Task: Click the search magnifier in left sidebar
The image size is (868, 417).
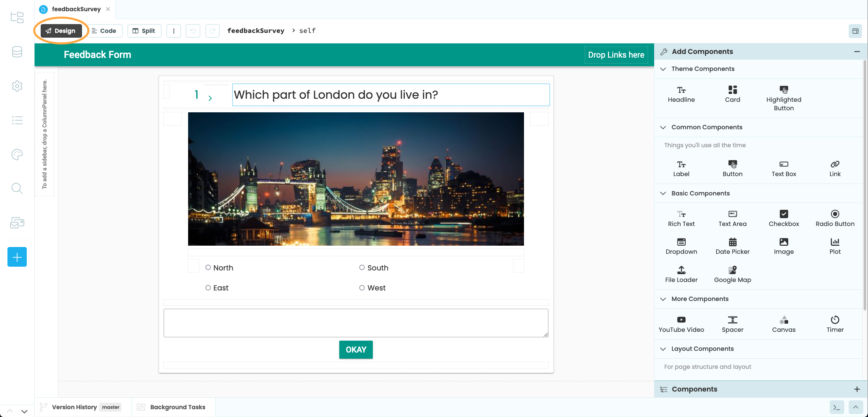Action: tap(17, 188)
